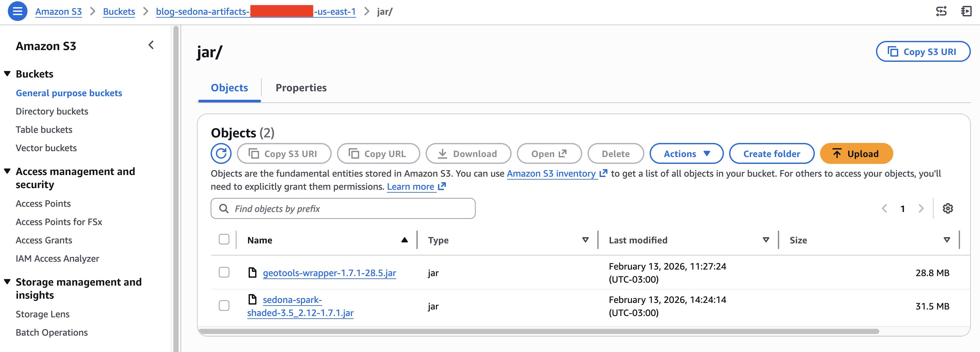The width and height of the screenshot is (980, 352).
Task: Click the Find objects by prefix field
Action: (x=342, y=208)
